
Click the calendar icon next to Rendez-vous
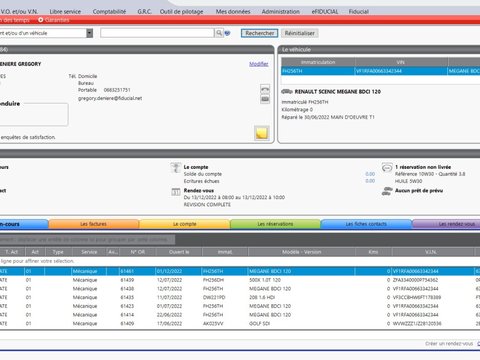176,192
